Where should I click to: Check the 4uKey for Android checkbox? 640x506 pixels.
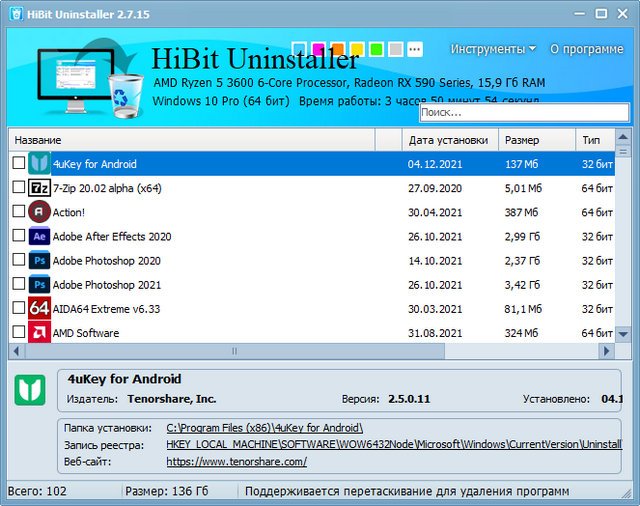tap(18, 163)
